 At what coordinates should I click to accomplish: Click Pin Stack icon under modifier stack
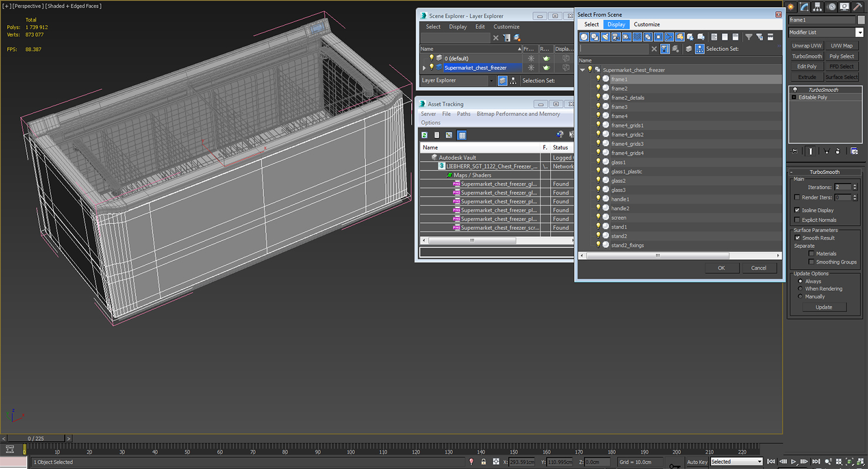(794, 151)
